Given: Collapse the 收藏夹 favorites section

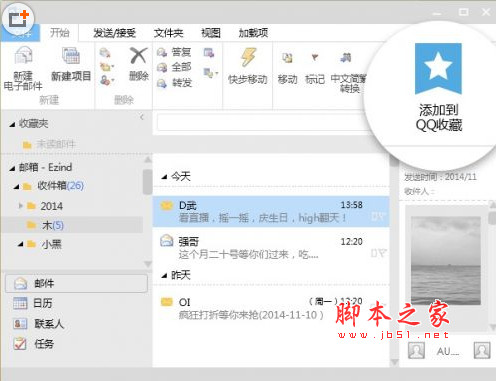Looking at the screenshot, I should [12, 125].
